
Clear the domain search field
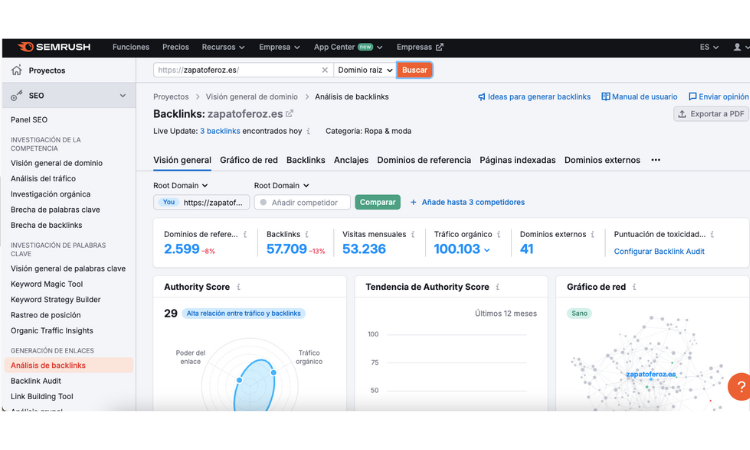[x=325, y=70]
